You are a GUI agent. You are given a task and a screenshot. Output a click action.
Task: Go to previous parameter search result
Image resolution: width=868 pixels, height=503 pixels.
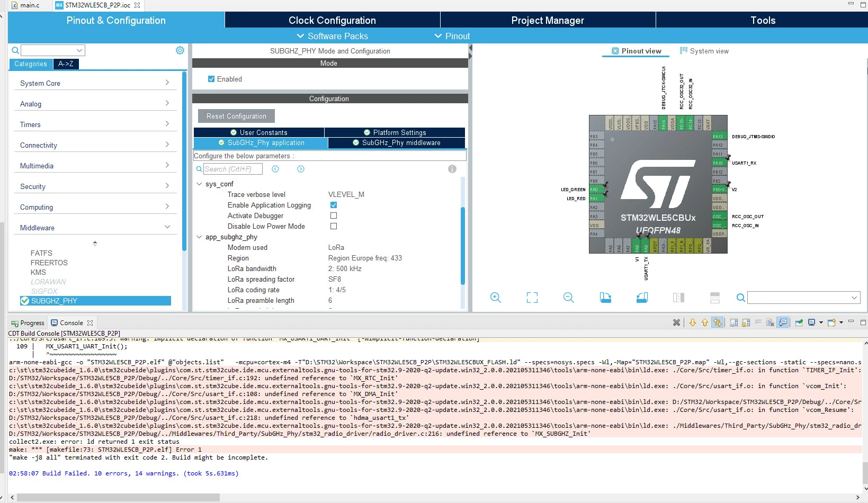tap(275, 169)
